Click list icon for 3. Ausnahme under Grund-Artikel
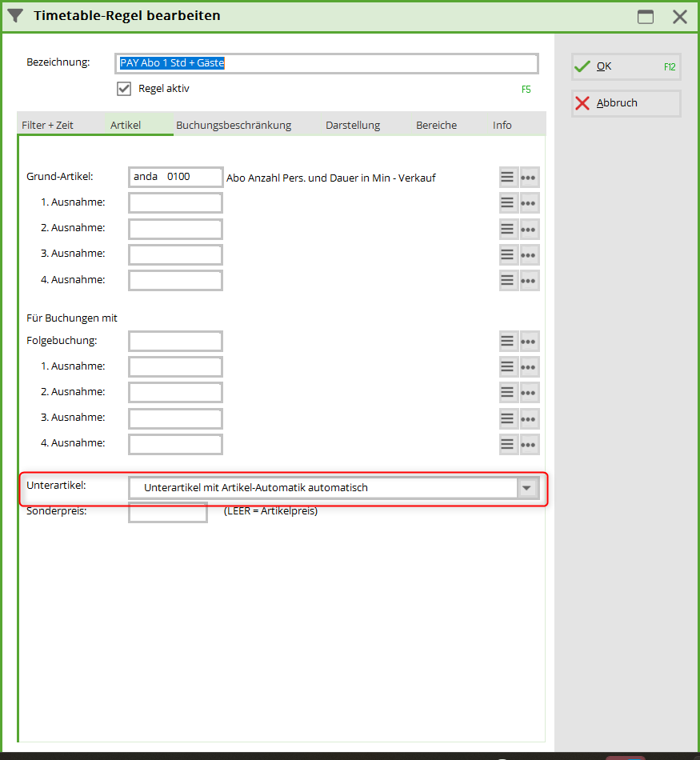This screenshot has height=760, width=700. point(508,254)
